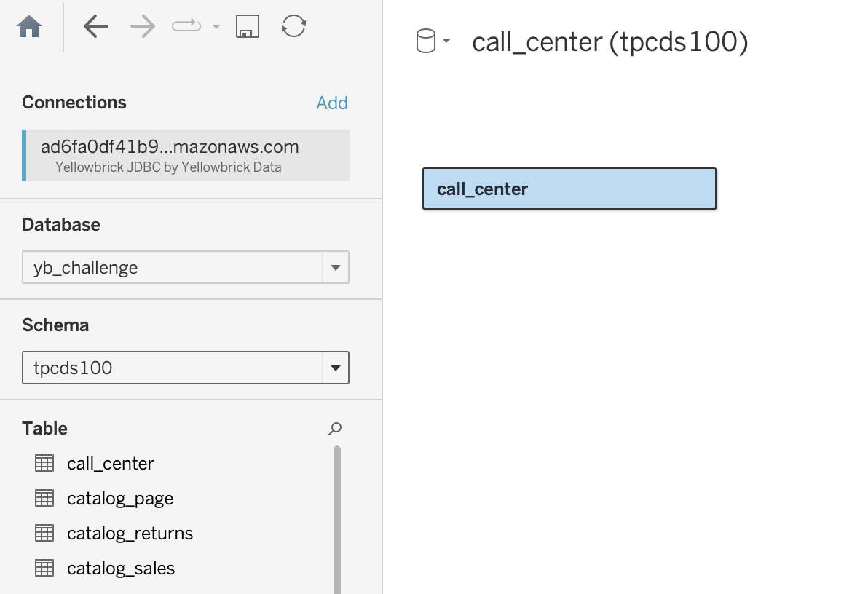
Task: Click the Home icon in the toolbar
Action: click(x=28, y=25)
